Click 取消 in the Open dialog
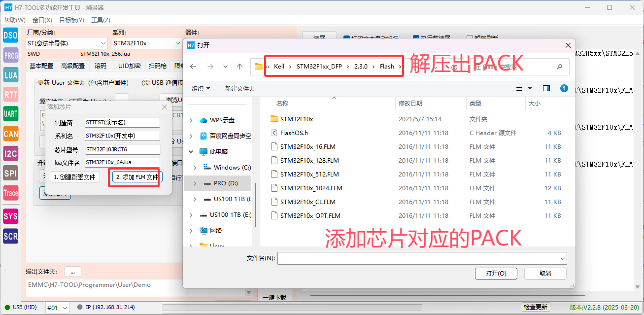This screenshot has width=644, height=315. coord(545,274)
